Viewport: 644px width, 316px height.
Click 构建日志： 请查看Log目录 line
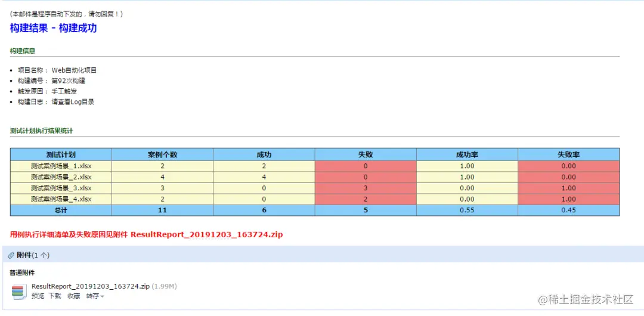[x=56, y=102]
